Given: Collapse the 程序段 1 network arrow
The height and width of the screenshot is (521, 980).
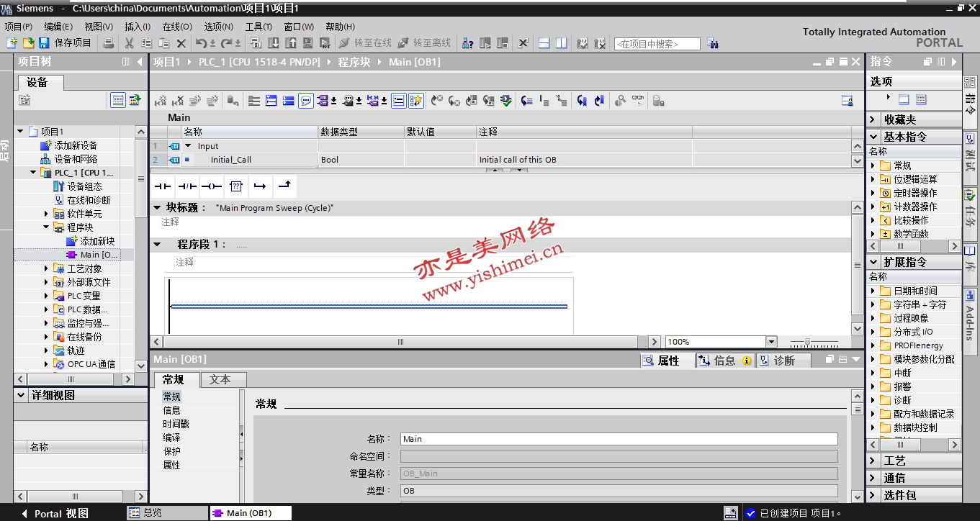Looking at the screenshot, I should pyautogui.click(x=157, y=245).
